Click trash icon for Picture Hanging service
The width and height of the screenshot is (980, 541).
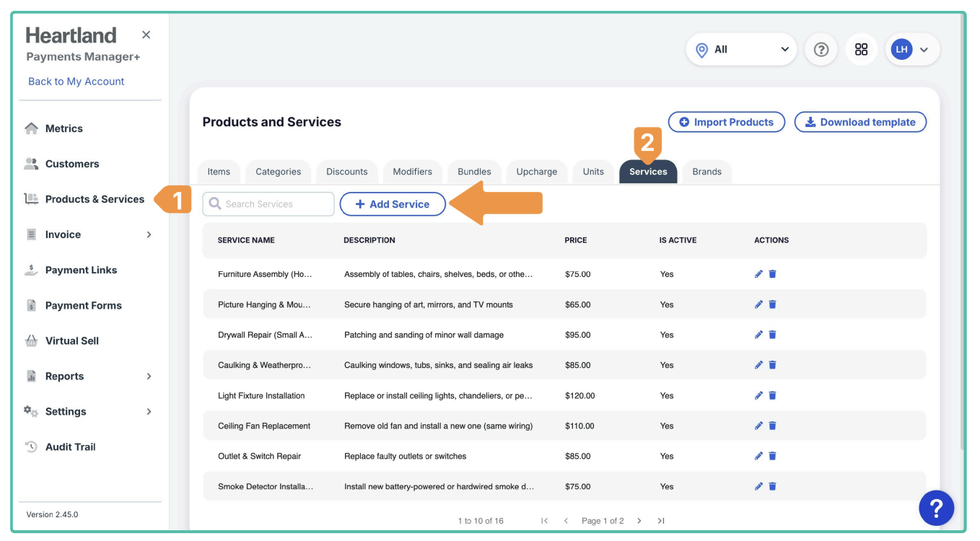coord(772,304)
